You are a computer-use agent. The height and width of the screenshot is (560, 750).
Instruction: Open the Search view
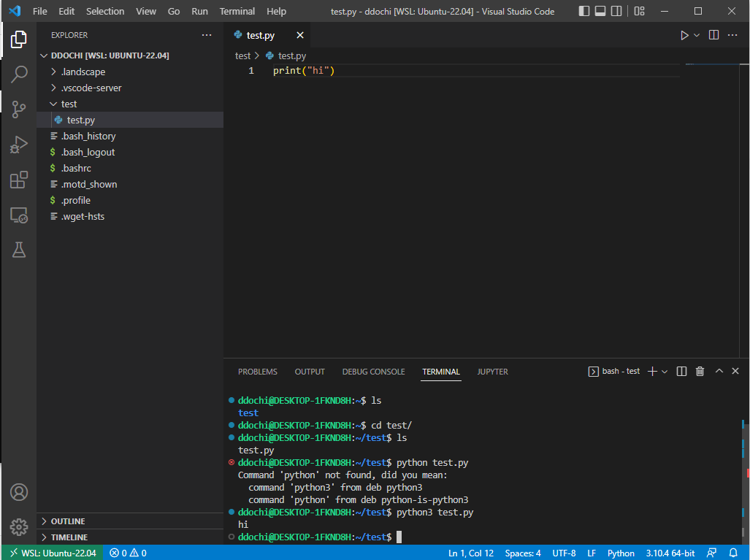point(19,74)
